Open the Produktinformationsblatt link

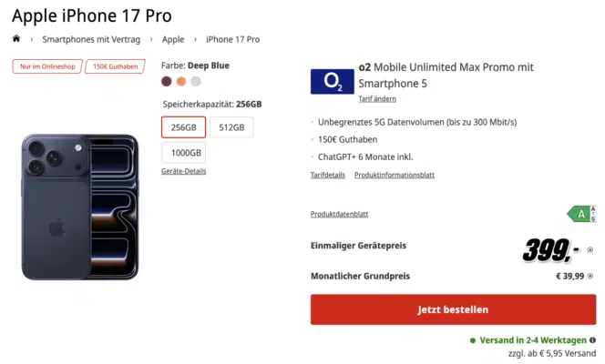[394, 175]
